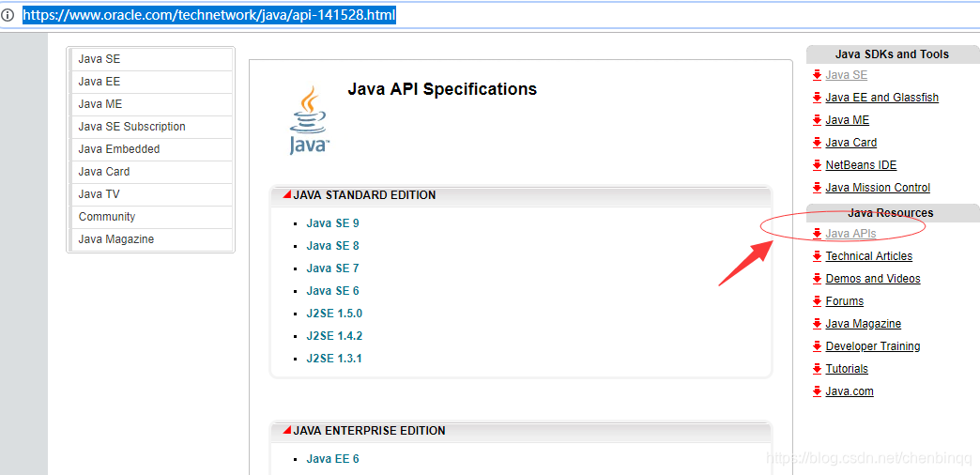Click the site info icon in address bar
The image size is (980, 475).
pyautogui.click(x=8, y=15)
